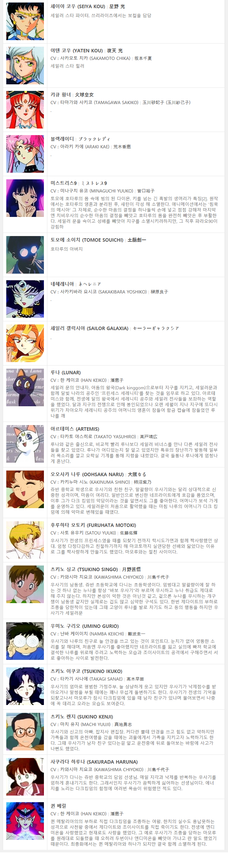Open the TSUKINO IKUKO name heading
This screenshot has height=868, width=228.
tap(86, 671)
